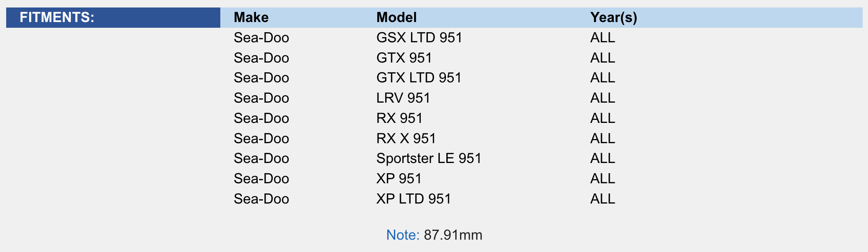Click the Sportster LE 951 model entry
Screen dimensions: 868x252
[x=429, y=159]
